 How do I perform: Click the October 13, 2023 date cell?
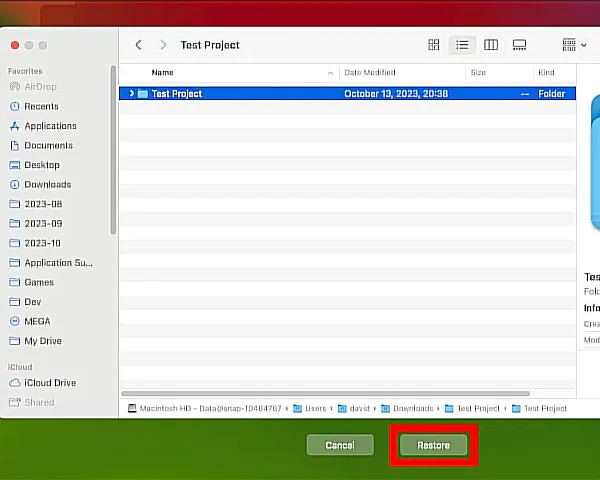(x=396, y=94)
